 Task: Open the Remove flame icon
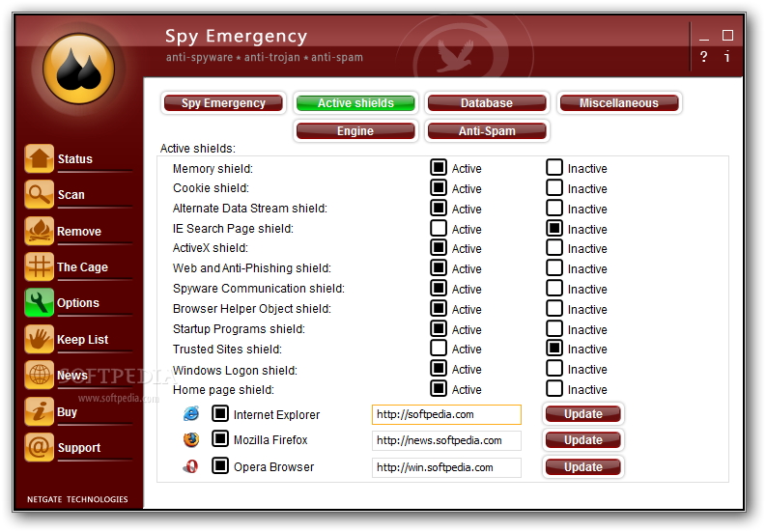coord(39,231)
